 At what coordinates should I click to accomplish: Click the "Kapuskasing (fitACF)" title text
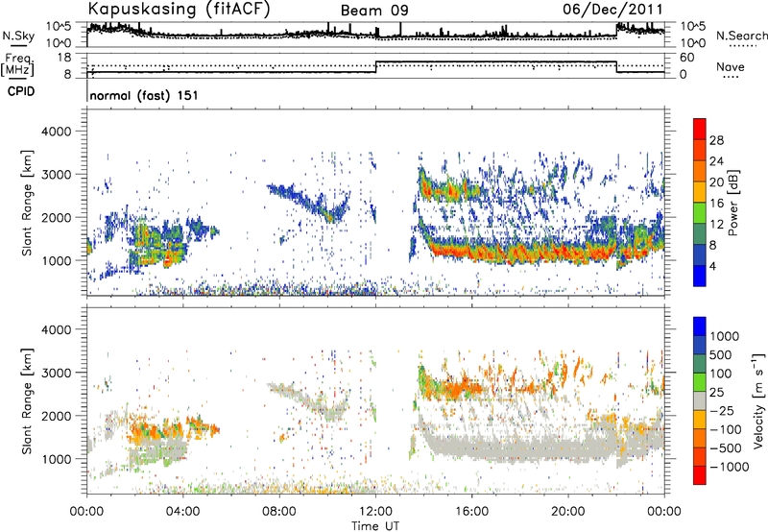pyautogui.click(x=179, y=9)
